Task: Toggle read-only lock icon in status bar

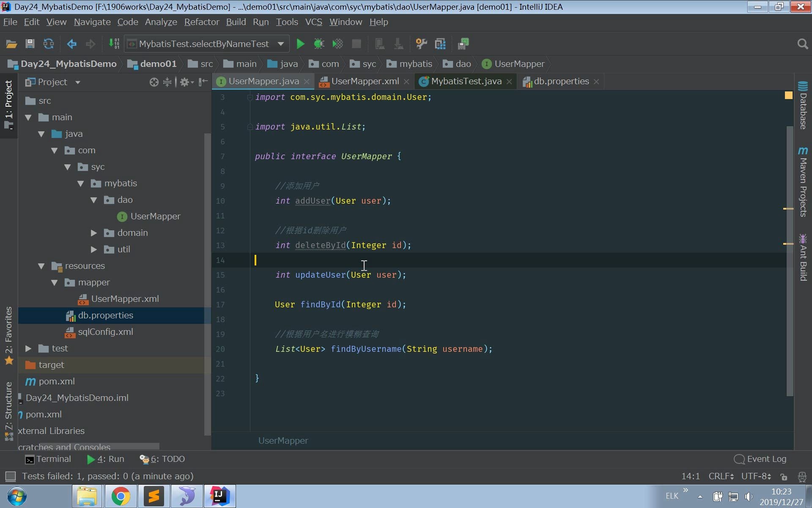Action: [x=784, y=477]
